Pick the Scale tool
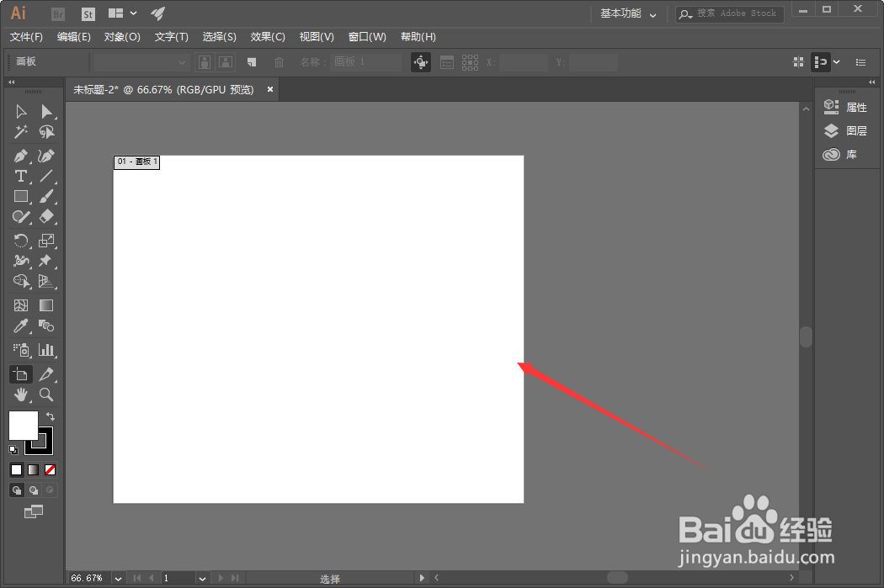 coord(46,241)
